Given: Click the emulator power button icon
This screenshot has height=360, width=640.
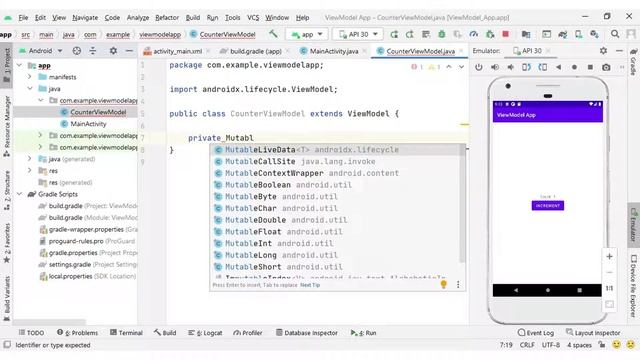Looking at the screenshot, I should [x=479, y=67].
